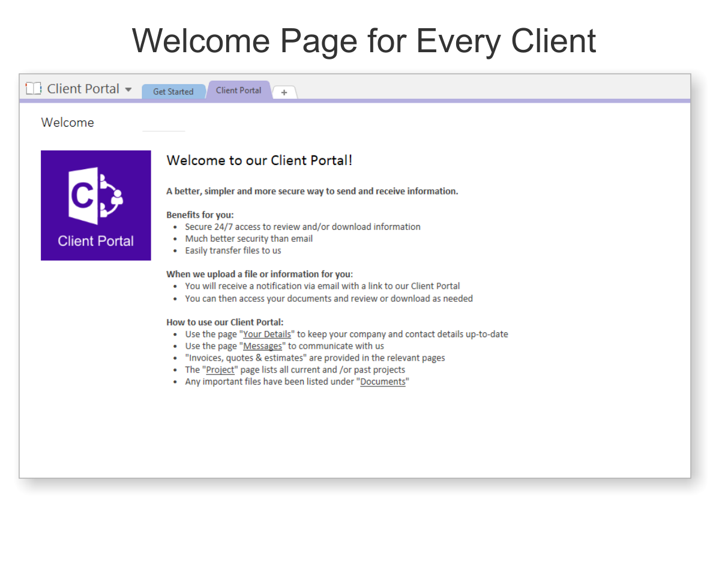722x588 pixels.
Task: Click "You can then access your documents" bullet
Action: point(329,298)
